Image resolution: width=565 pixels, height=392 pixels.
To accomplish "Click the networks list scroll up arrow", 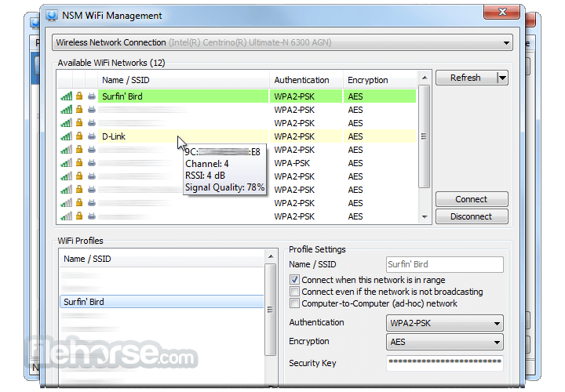I will click(x=425, y=78).
